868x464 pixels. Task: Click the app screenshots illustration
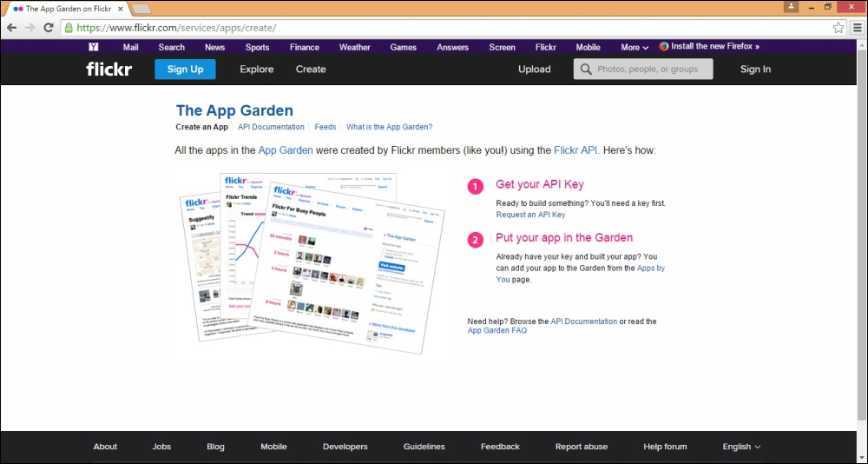pos(312,262)
